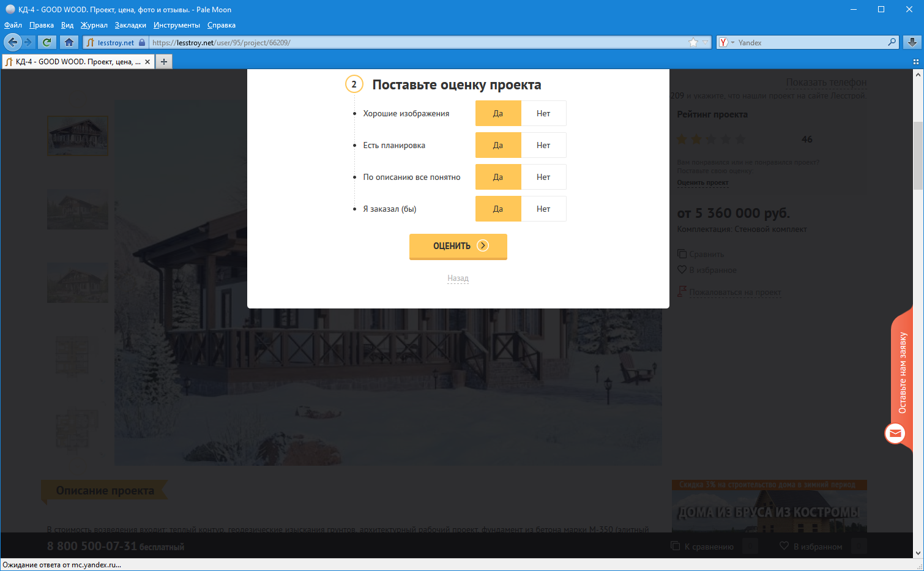Click the first house thumbnail in the gallery
This screenshot has width=924, height=571.
(78, 136)
